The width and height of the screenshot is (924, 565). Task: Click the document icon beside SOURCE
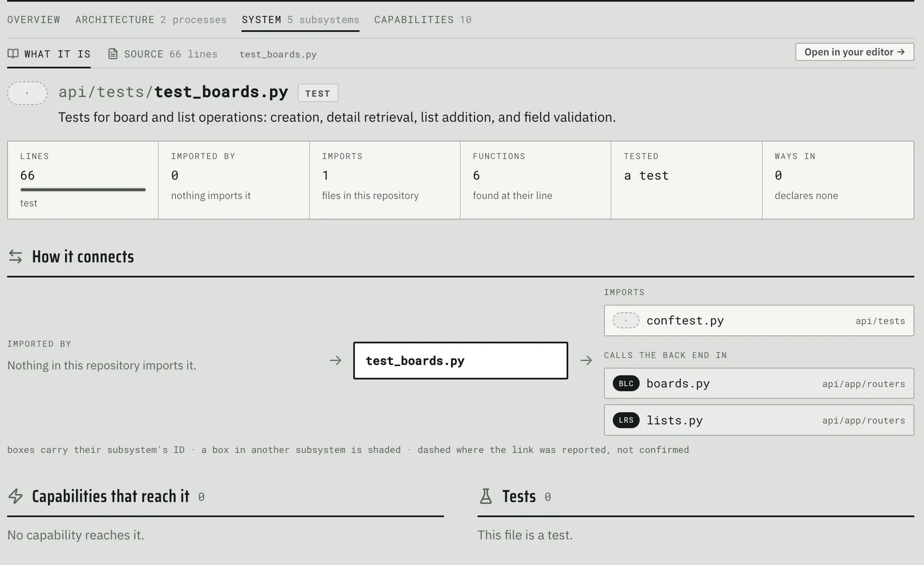point(113,54)
